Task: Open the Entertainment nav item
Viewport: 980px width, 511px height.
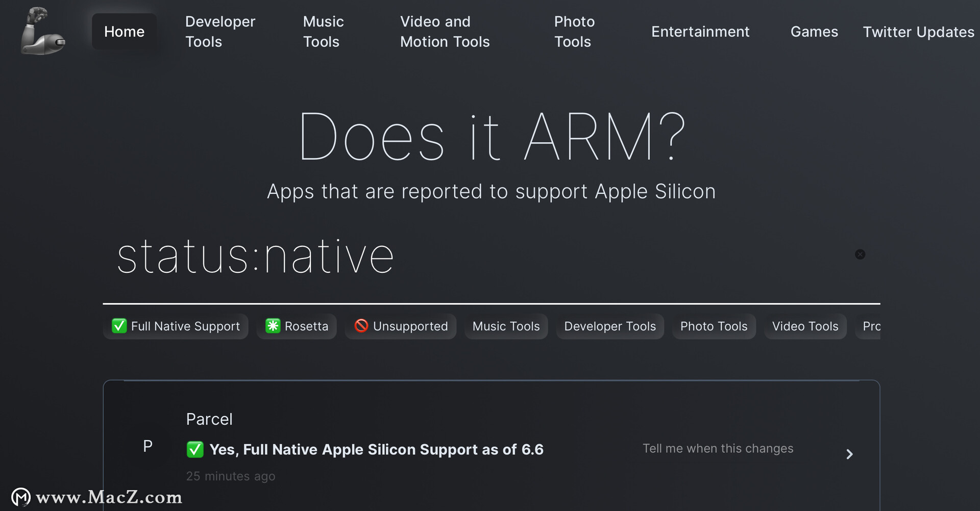Action: click(x=700, y=32)
